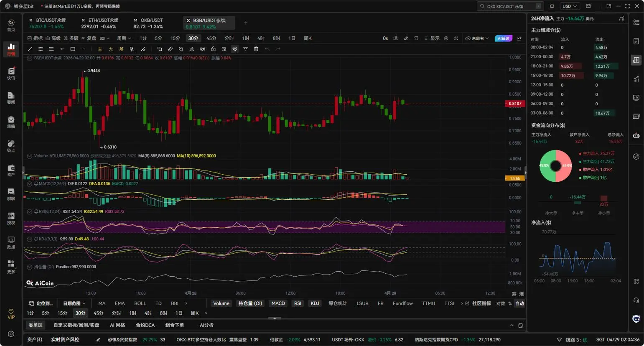
Task: Click the trash icon to delete drawings
Action: click(256, 49)
